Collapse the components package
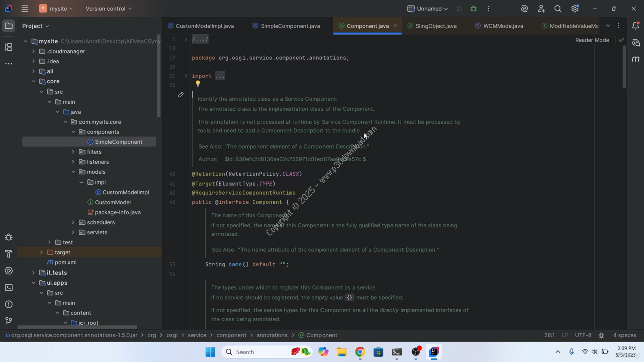Screen dimensions: 644x362 [73, 132]
